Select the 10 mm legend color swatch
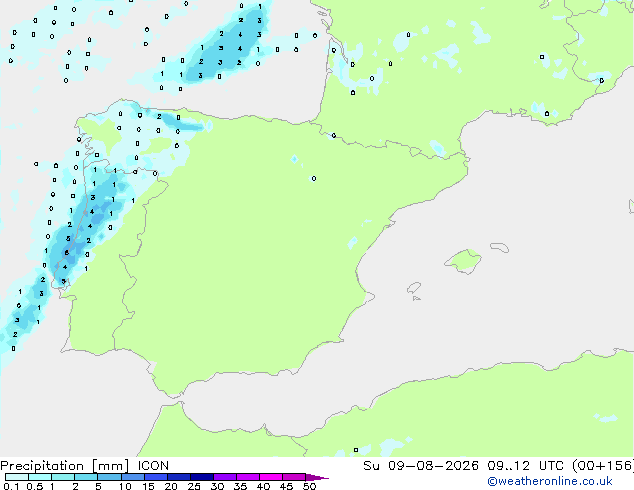 (132, 477)
